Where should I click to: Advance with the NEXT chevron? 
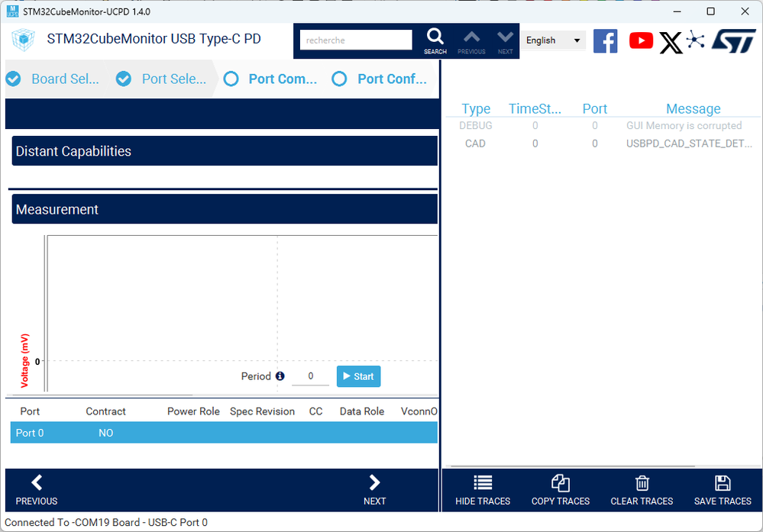(375, 482)
